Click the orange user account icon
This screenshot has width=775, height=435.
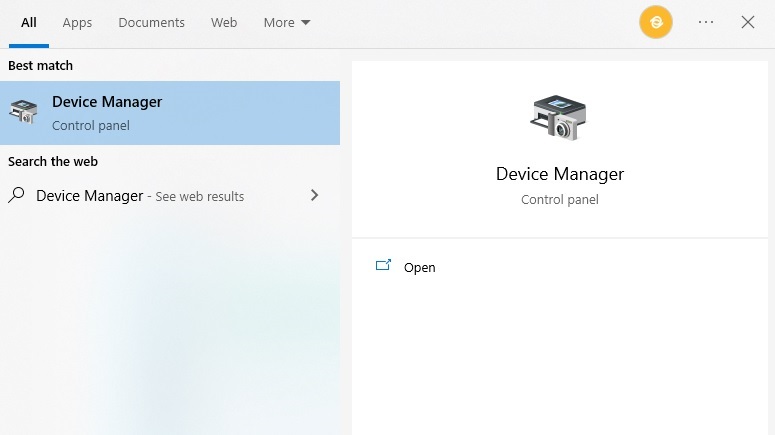(655, 22)
